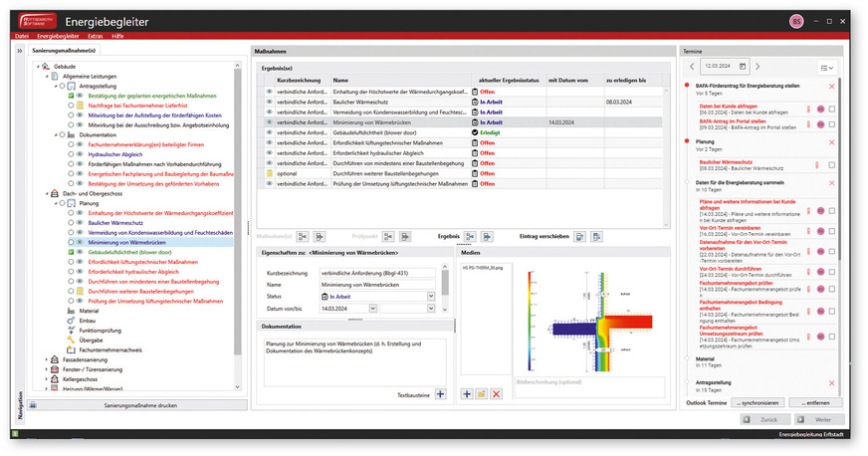Remove the Planung appointment group via red X
The width and height of the screenshot is (868, 456).
tap(832, 142)
